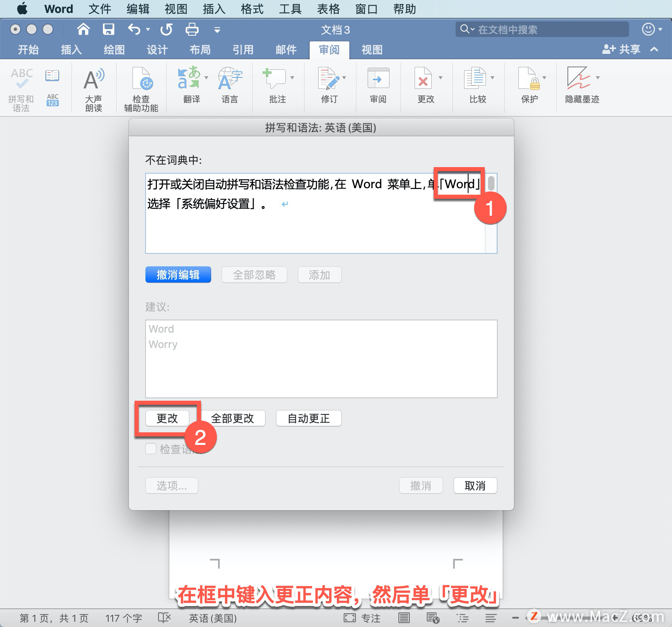Click the Change All (全部更改) button
Screen dimensions: 672x627
coord(232,418)
